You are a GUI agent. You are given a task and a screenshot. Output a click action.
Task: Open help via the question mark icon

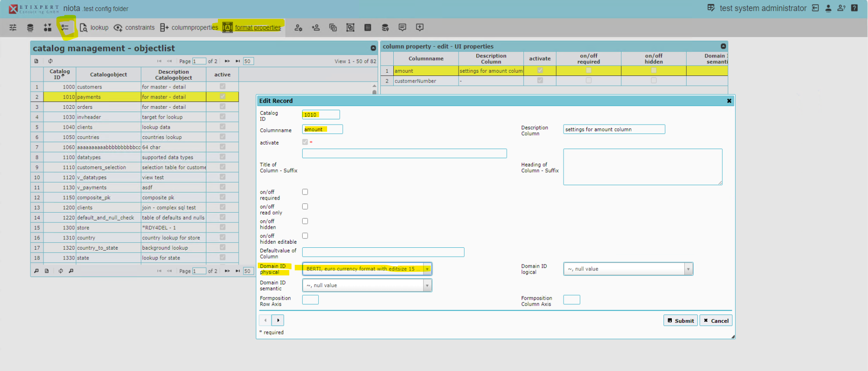[854, 8]
